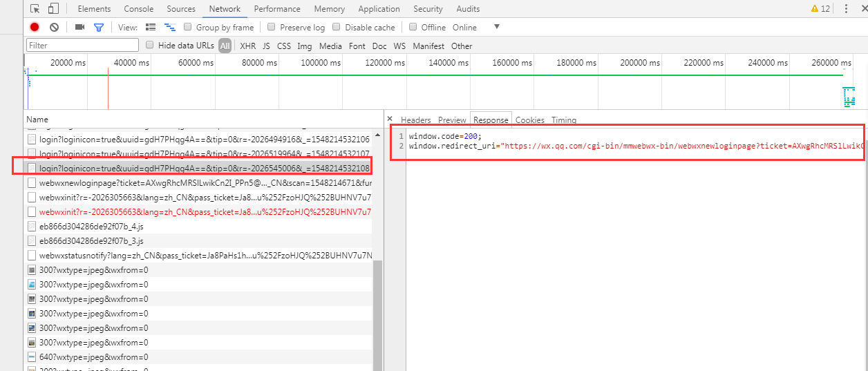This screenshot has width=868, height=371.
Task: View the request Timing tab
Action: 564,120
